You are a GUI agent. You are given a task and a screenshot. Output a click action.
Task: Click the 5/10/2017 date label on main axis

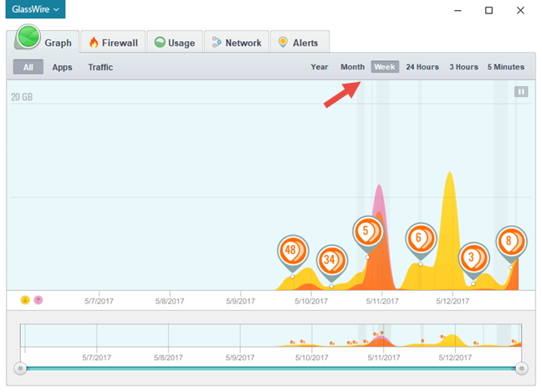tap(311, 301)
